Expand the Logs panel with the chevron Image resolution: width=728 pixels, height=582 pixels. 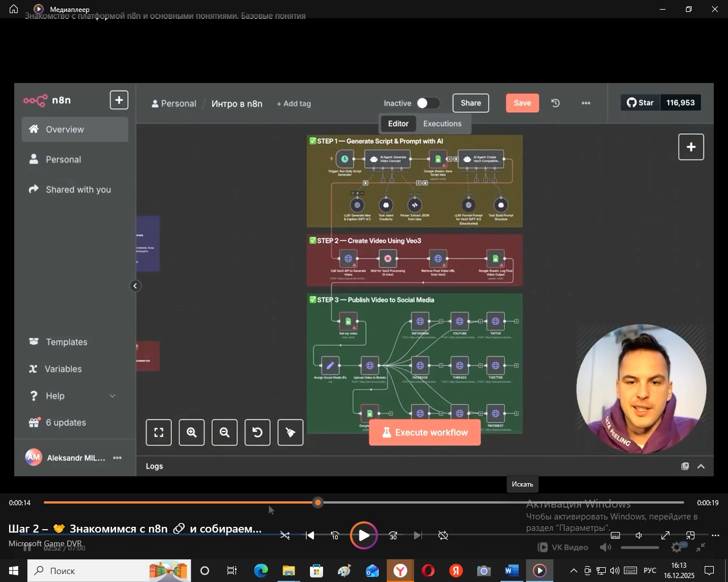(x=701, y=466)
